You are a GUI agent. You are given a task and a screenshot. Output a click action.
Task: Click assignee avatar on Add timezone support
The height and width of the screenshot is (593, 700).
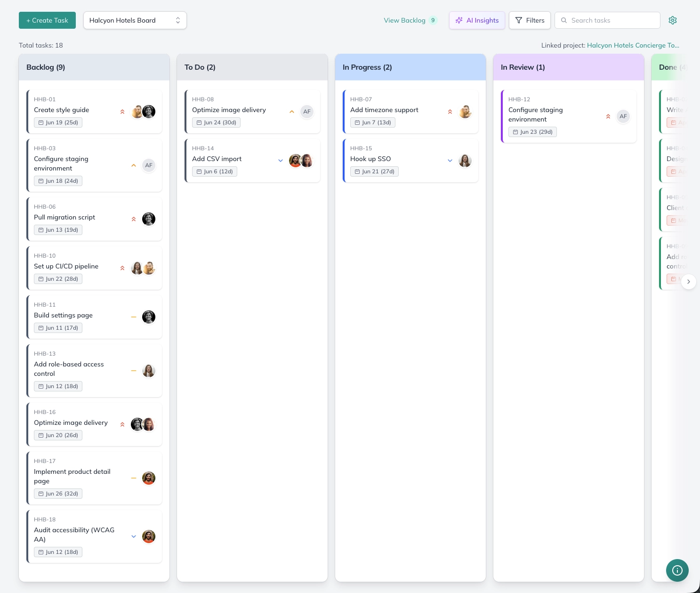(x=465, y=112)
